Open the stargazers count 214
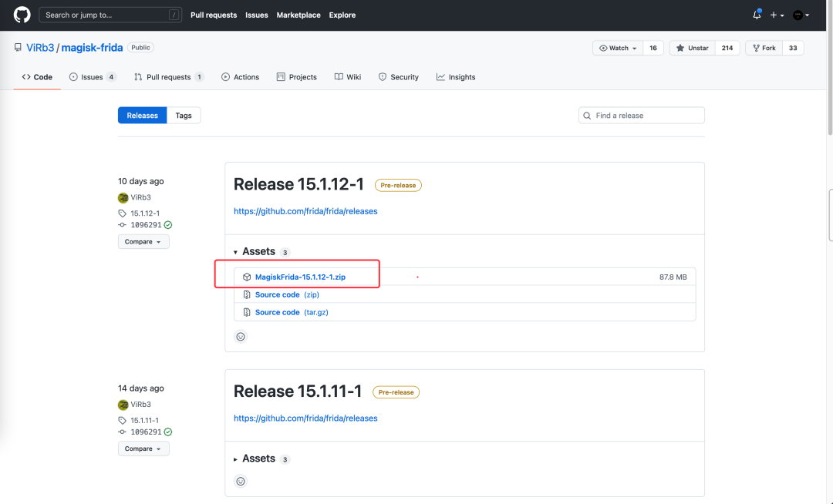The image size is (833, 504). [727, 48]
